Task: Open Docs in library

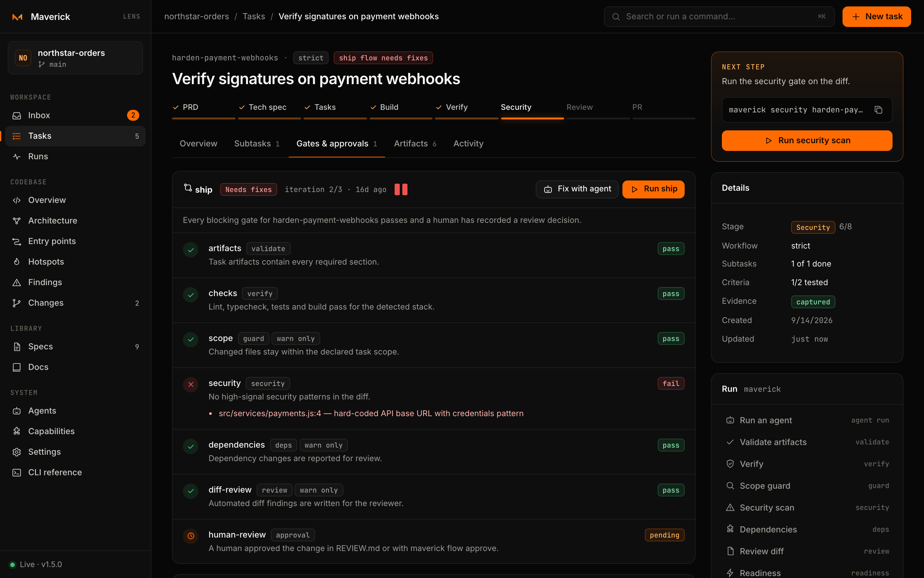Action: [x=75, y=367]
